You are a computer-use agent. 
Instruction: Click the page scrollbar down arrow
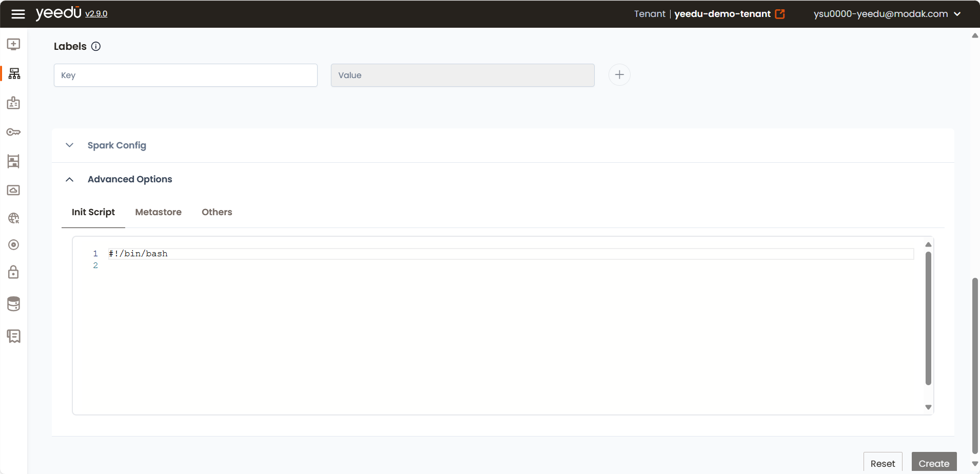click(975, 464)
